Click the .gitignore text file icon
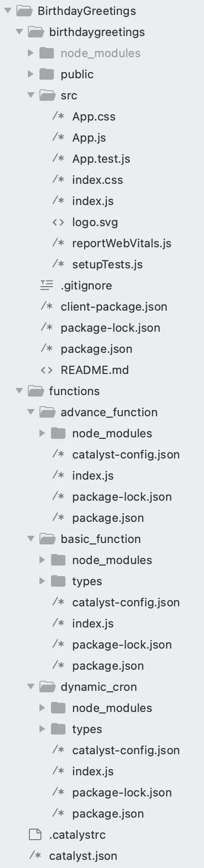This screenshot has height=868, width=204. coord(47,285)
